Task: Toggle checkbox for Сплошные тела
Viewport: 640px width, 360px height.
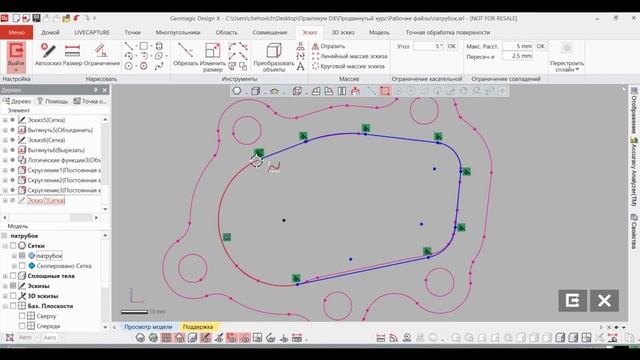Action: 13,276
